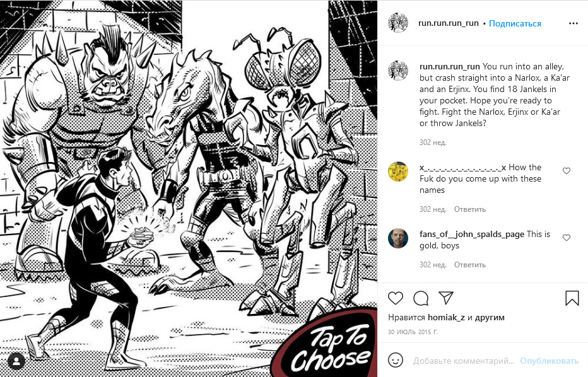
Task: Open yellow avatar of first commenter
Action: click(x=398, y=172)
